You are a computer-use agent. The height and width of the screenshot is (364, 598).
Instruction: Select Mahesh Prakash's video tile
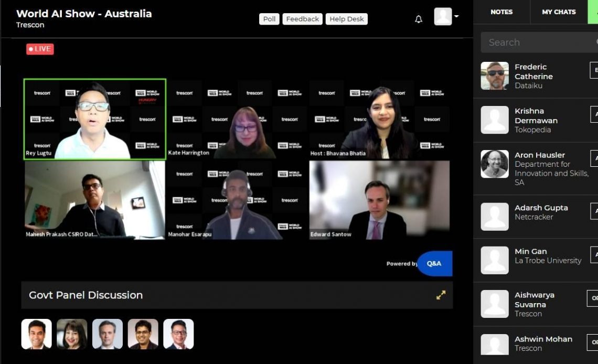(x=95, y=200)
